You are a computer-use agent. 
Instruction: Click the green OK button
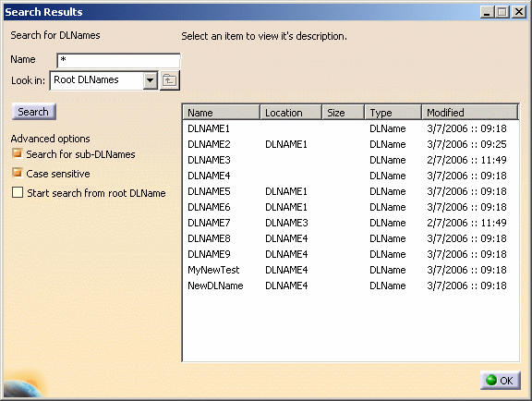coord(500,381)
